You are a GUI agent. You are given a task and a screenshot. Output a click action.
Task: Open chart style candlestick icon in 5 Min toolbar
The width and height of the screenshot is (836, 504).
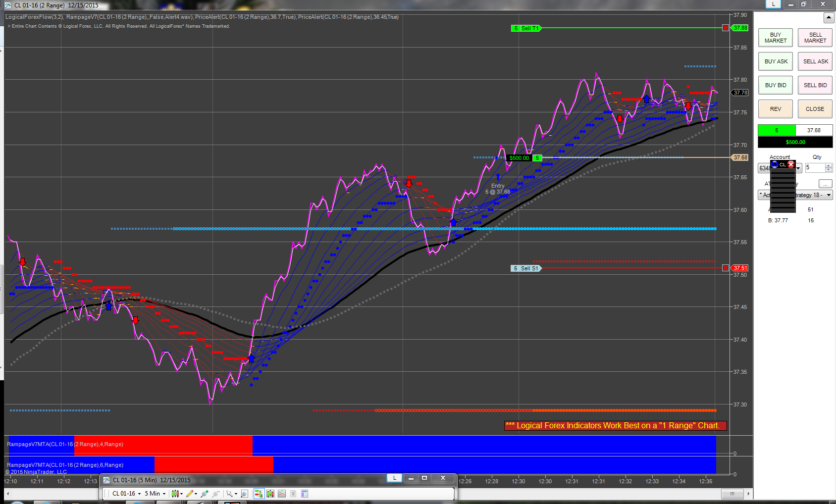pos(174,494)
